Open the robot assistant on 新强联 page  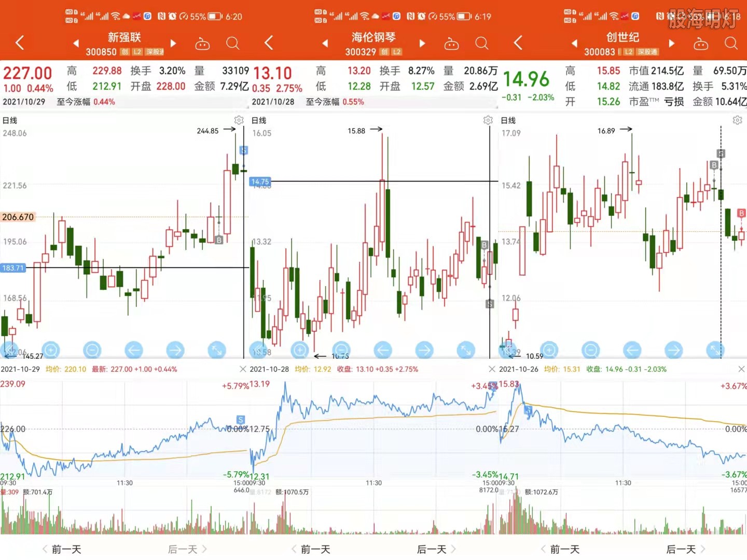pos(202,44)
